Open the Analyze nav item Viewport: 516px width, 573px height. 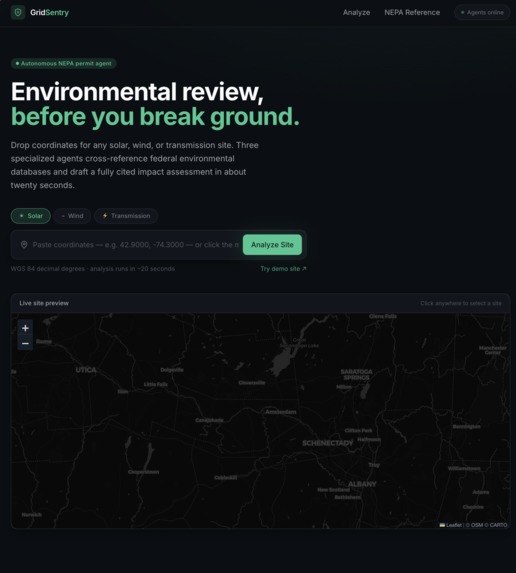pyautogui.click(x=356, y=12)
